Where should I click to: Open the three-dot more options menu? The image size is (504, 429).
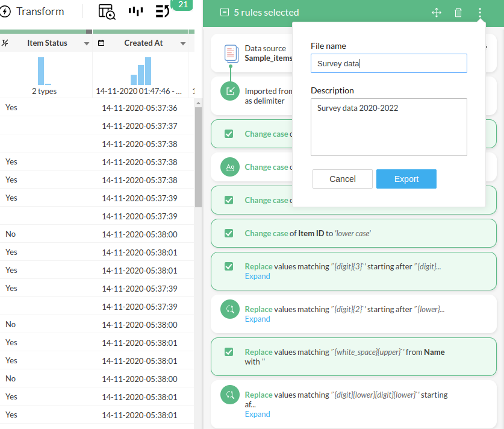coord(480,13)
